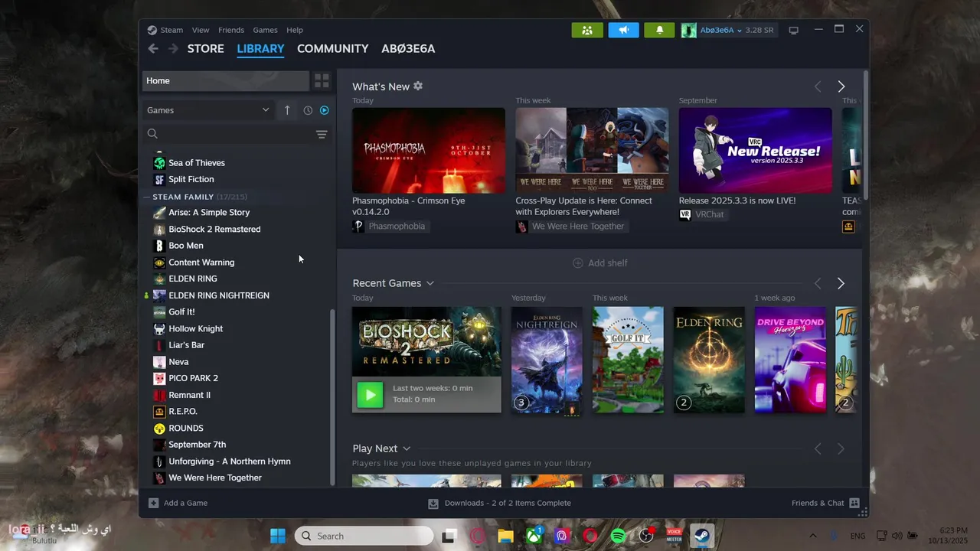Expand the Play Next shelf dropdown
980x551 pixels.
click(407, 448)
